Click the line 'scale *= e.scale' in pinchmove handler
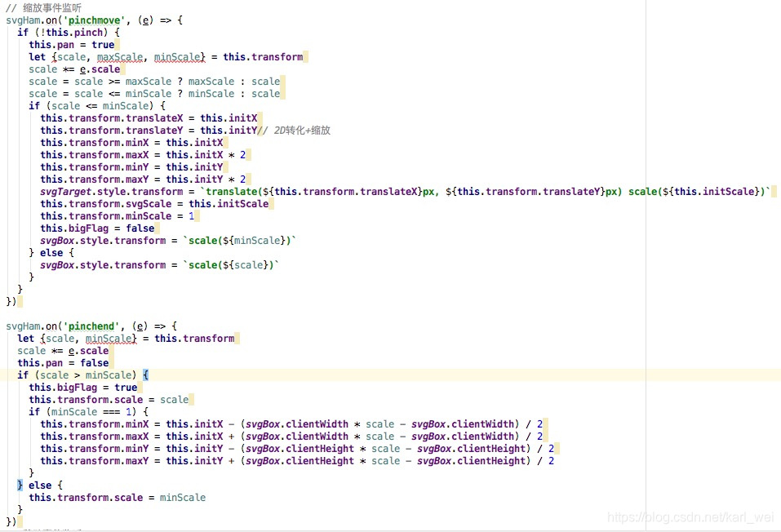This screenshot has width=781, height=532. point(74,69)
